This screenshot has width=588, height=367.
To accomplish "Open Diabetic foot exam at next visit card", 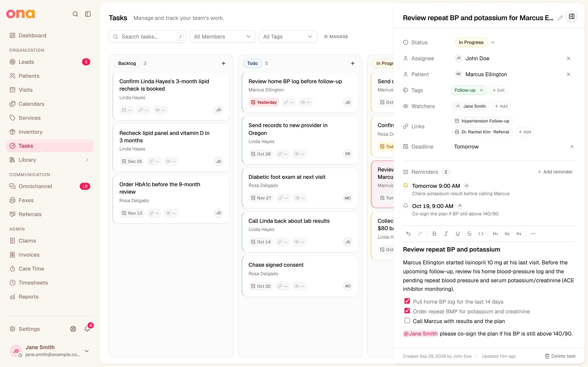I will pos(300,188).
